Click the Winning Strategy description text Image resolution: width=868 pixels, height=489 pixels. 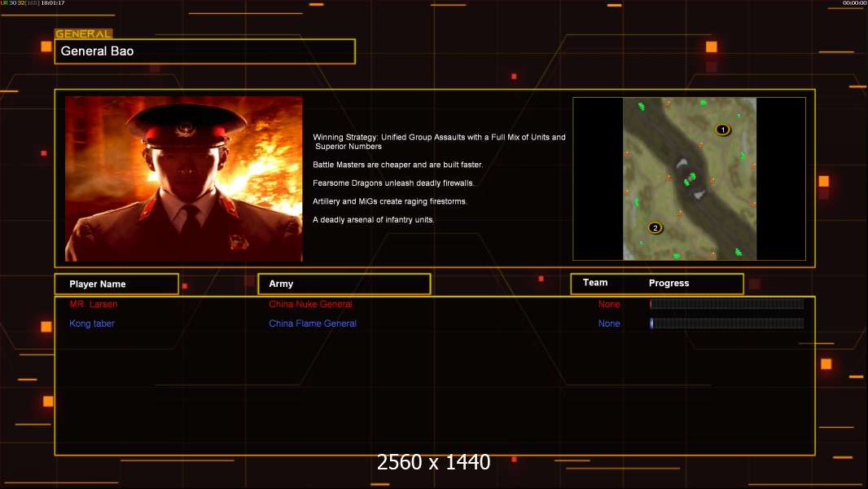(x=439, y=142)
